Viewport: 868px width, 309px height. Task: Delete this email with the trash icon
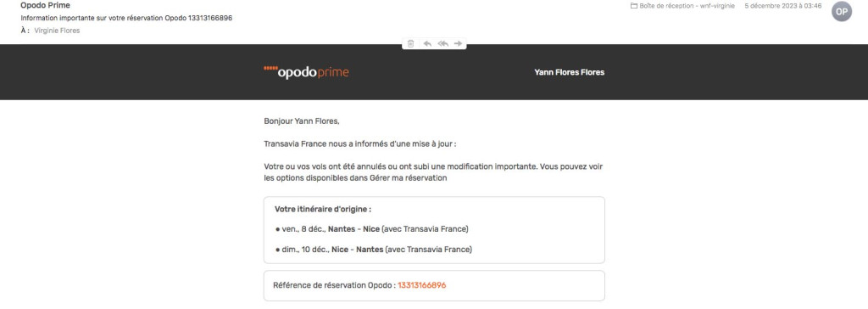410,44
